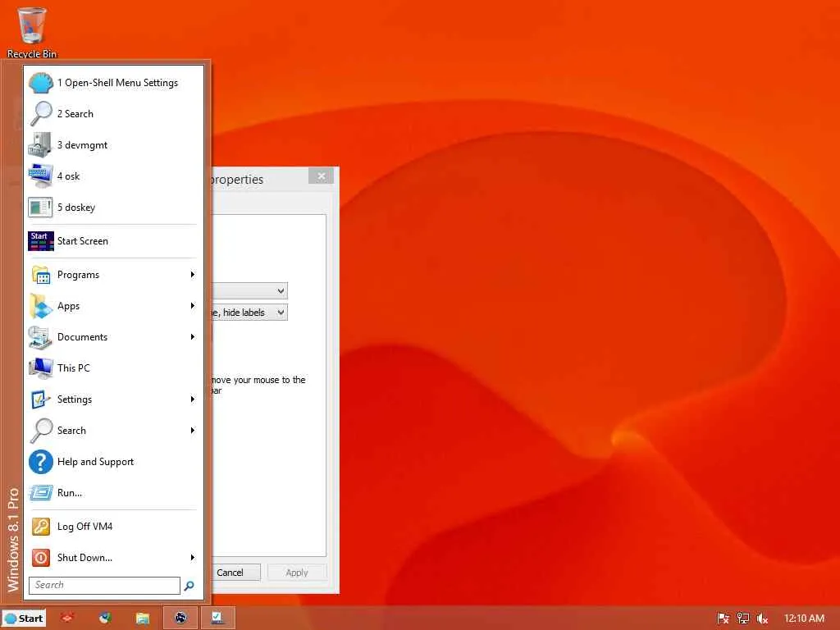The image size is (840, 630).
Task: Click the magnifier icon beside the search box
Action: [189, 586]
